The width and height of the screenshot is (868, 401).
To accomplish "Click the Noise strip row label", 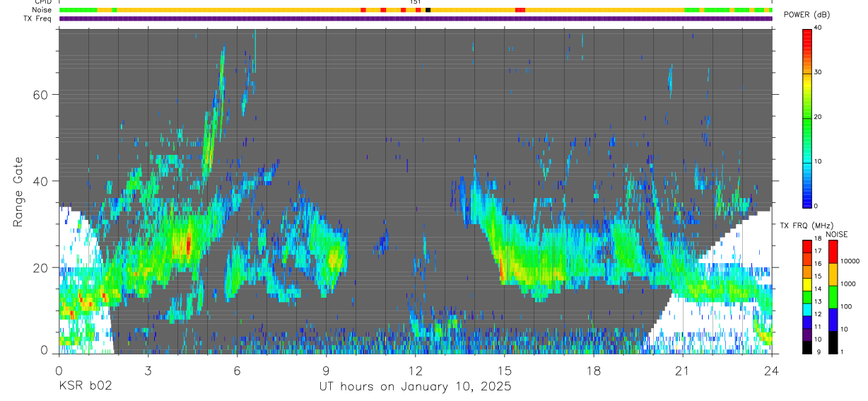I will pos(42,10).
